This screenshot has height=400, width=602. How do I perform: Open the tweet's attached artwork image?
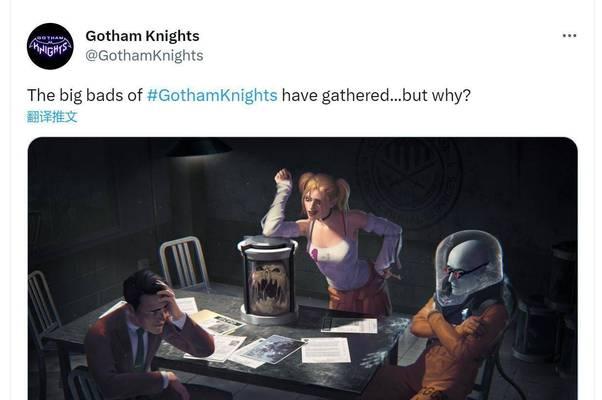pos(303,268)
